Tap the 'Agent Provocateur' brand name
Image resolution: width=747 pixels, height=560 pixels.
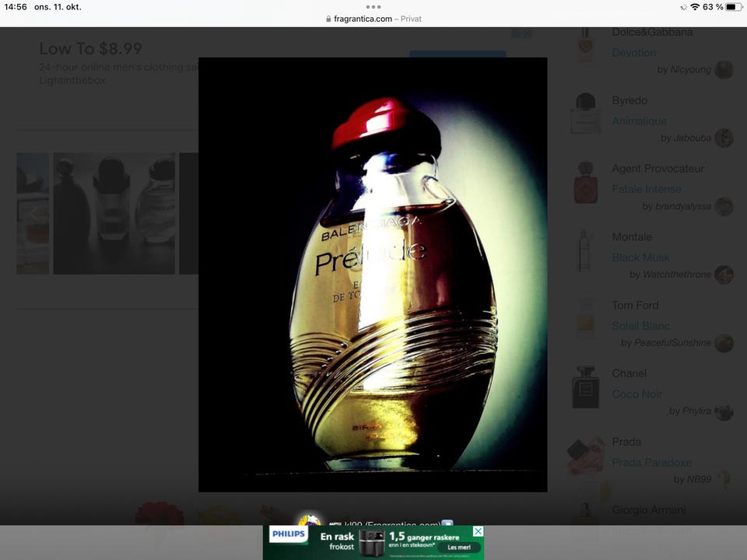coord(658,169)
